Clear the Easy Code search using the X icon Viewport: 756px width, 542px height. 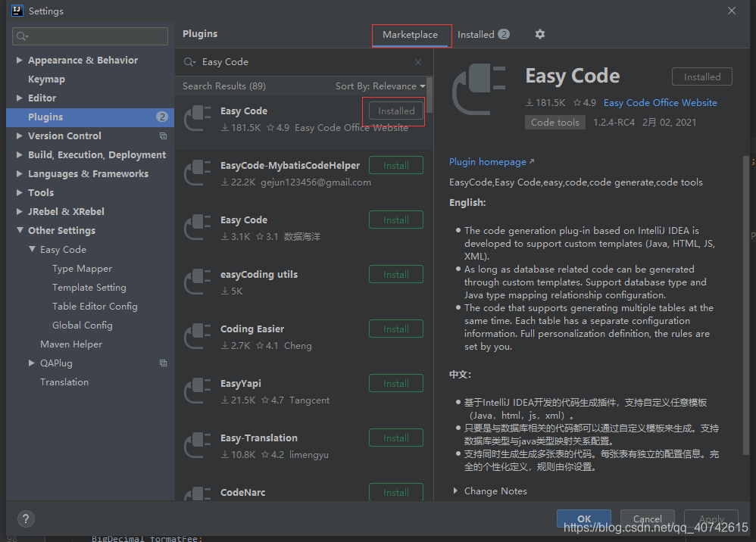(x=417, y=61)
